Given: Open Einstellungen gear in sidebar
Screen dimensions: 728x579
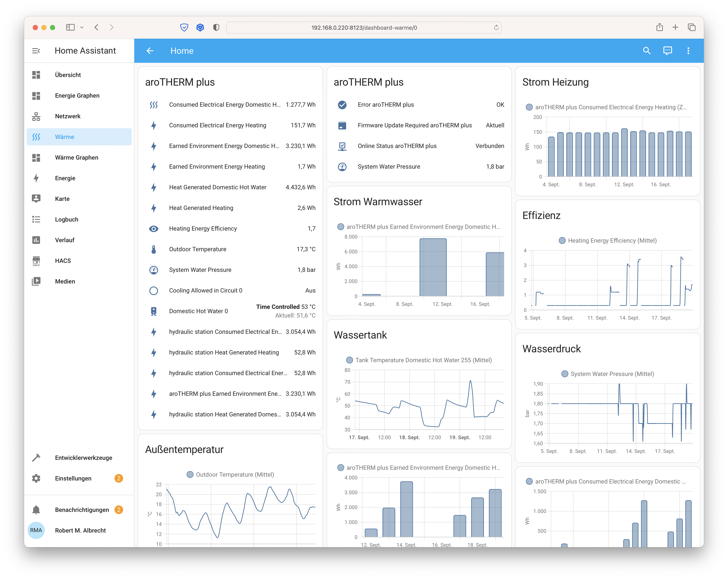Looking at the screenshot, I should pos(36,478).
